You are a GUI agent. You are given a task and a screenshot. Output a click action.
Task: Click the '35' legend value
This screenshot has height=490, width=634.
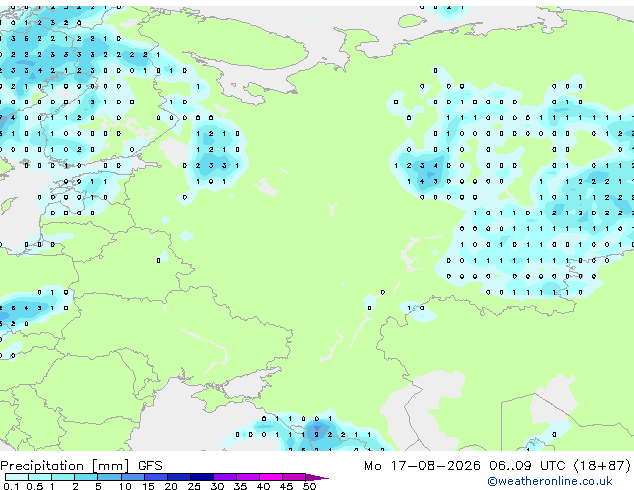pyautogui.click(x=240, y=486)
